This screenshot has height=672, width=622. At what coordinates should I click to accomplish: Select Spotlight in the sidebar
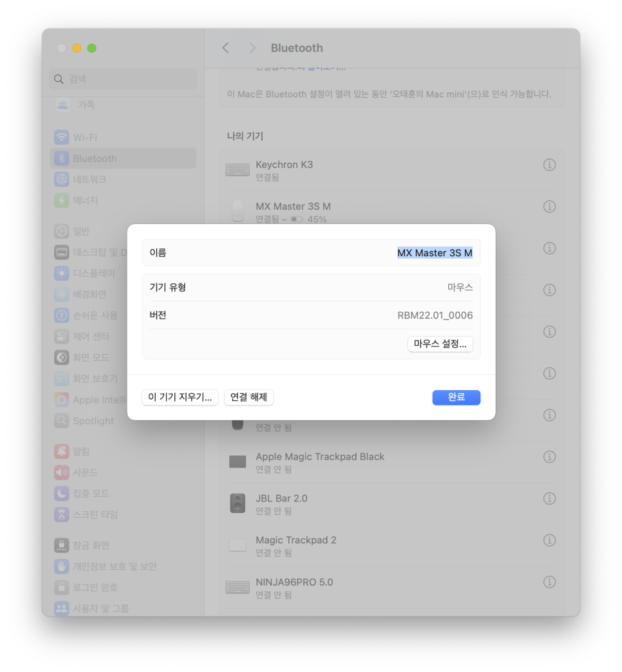[x=88, y=420]
